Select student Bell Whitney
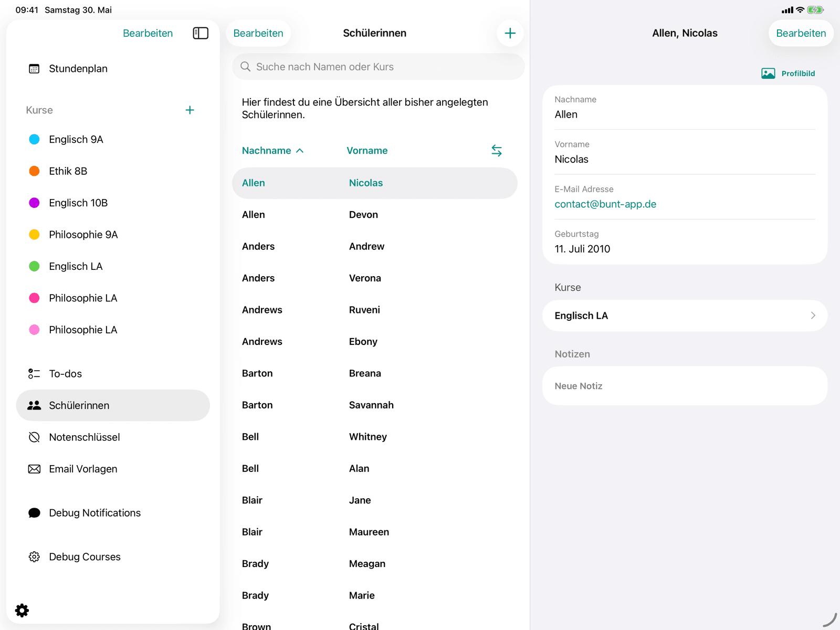 375,437
